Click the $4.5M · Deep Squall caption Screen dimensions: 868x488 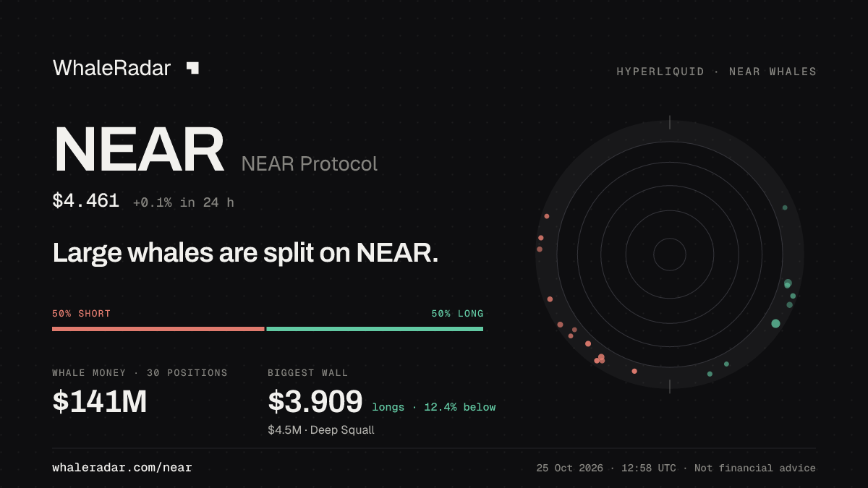tap(321, 430)
